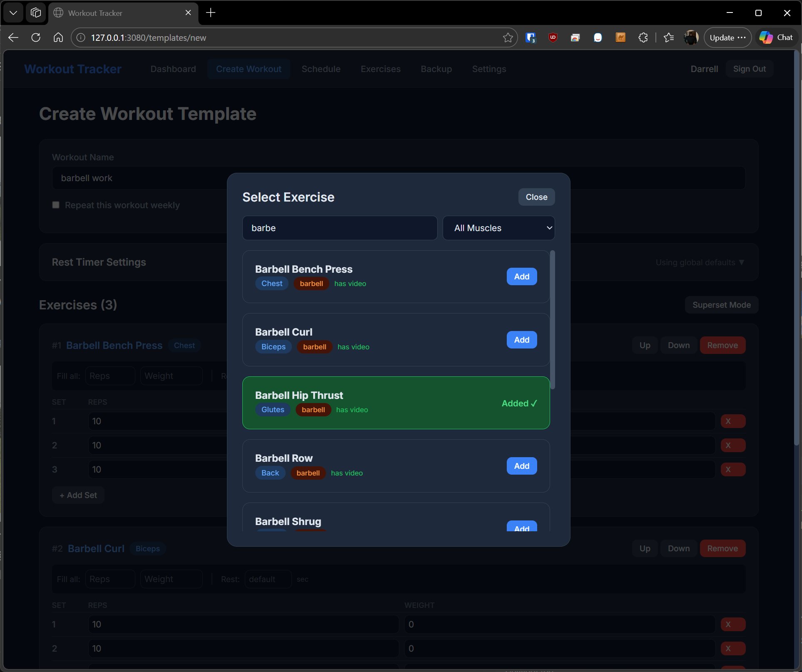802x672 pixels.
Task: Click the exercise list scrollbar
Action: 553,320
